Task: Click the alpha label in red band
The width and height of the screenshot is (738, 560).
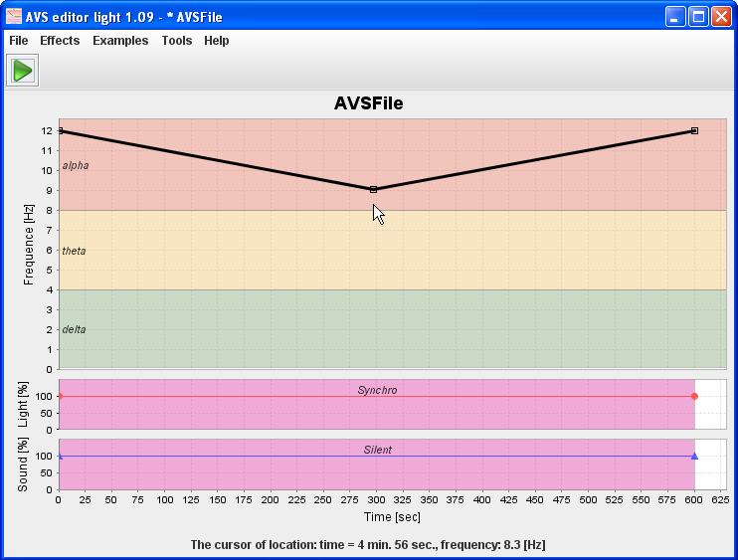Action: pos(75,165)
